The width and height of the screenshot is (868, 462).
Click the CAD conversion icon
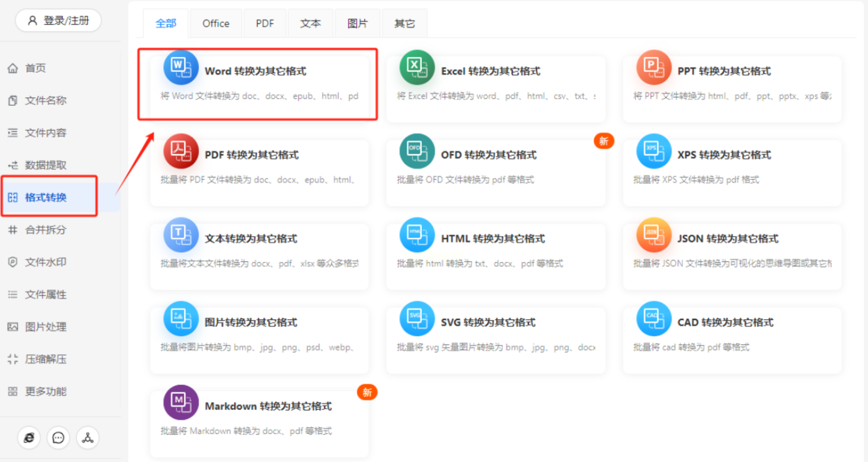point(653,319)
